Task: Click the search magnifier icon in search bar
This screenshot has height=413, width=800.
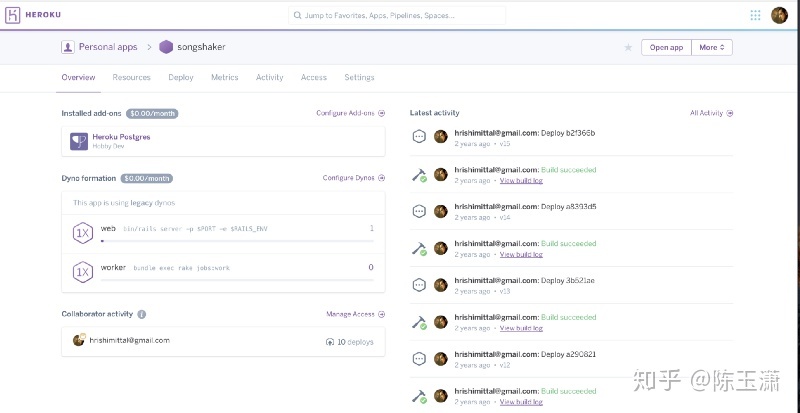Action: coord(297,15)
